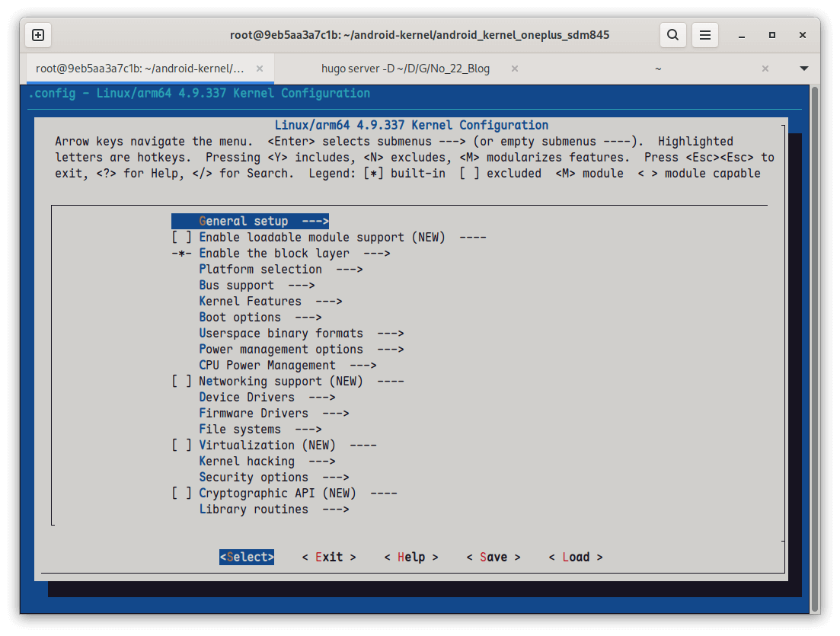Toggle the Virtualization checkbox
The image size is (840, 636).
pos(181,446)
